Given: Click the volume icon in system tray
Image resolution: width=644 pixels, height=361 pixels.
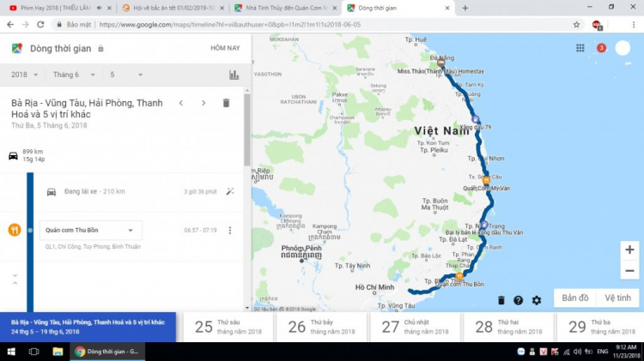Looking at the screenshot, I should tap(578, 352).
